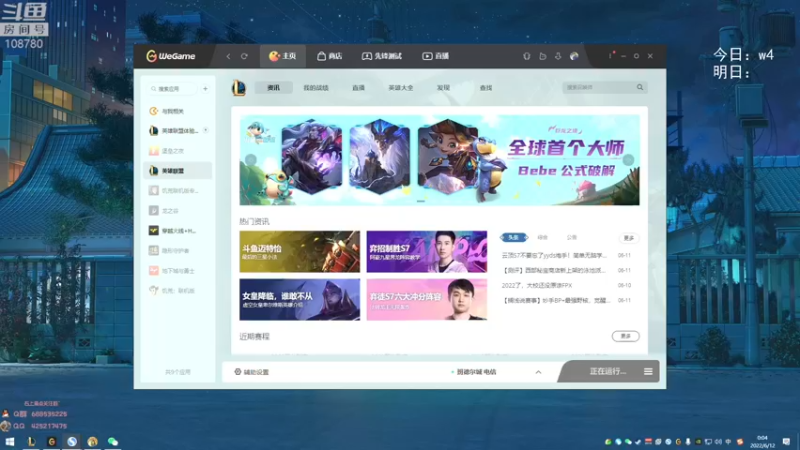Switch to the 我的战绩 tab
The width and height of the screenshot is (800, 450).
(316, 88)
